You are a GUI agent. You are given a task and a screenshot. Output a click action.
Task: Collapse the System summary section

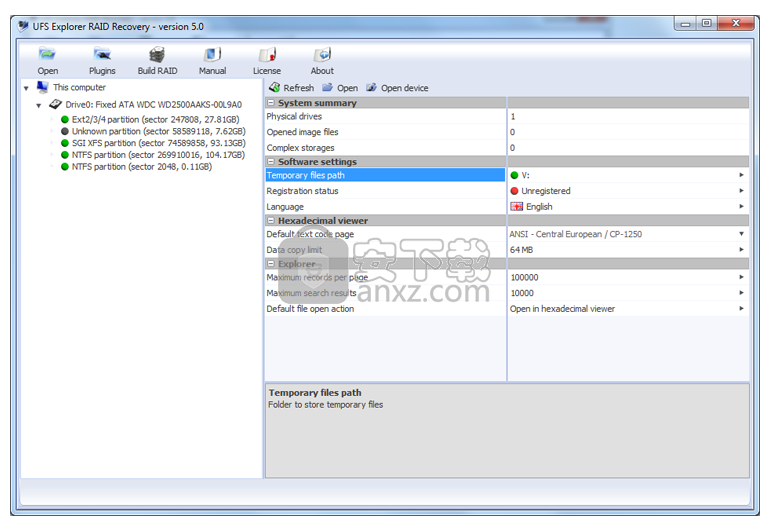[271, 103]
